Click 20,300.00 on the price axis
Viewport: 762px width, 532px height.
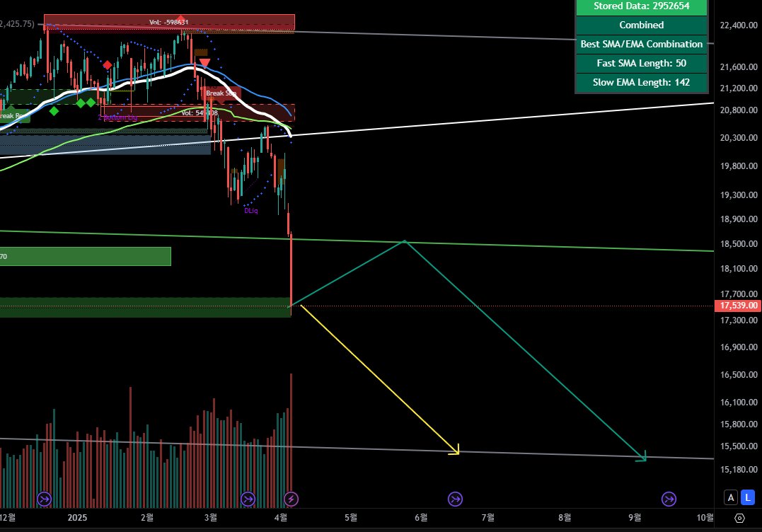point(739,137)
